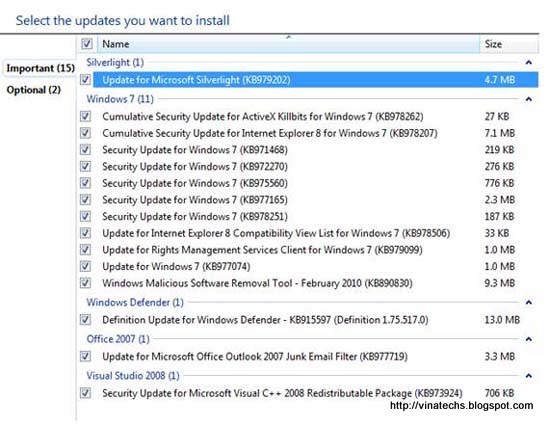Select Update for IE8 Compatibility View List row
The height and width of the screenshot is (425, 550).
276,233
